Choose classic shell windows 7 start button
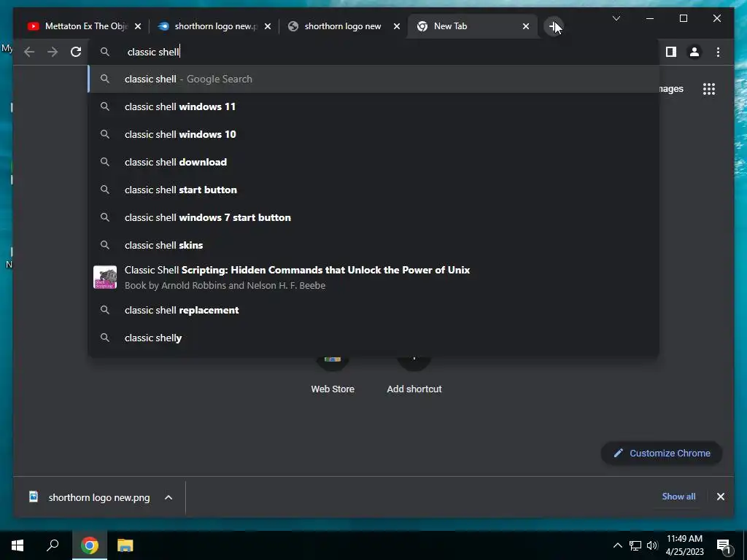Image resolution: width=747 pixels, height=560 pixels. click(373, 217)
